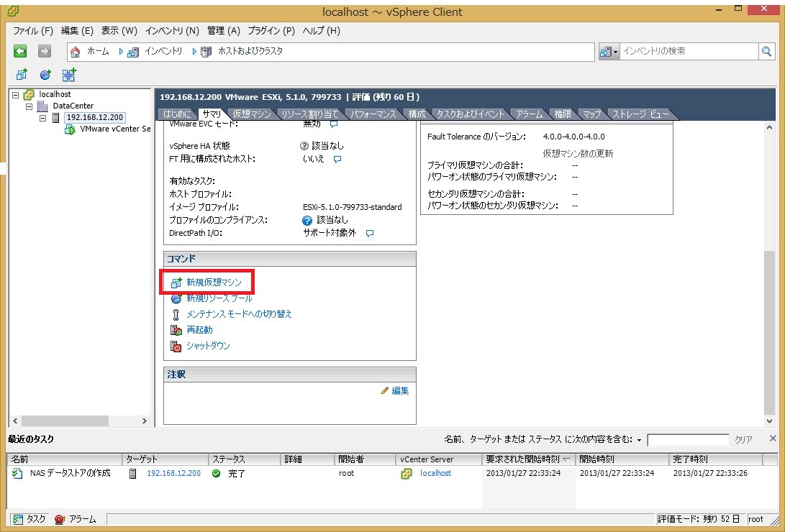Click the localhost vCenter Server link in tasks
785x532 pixels.
[x=435, y=473]
